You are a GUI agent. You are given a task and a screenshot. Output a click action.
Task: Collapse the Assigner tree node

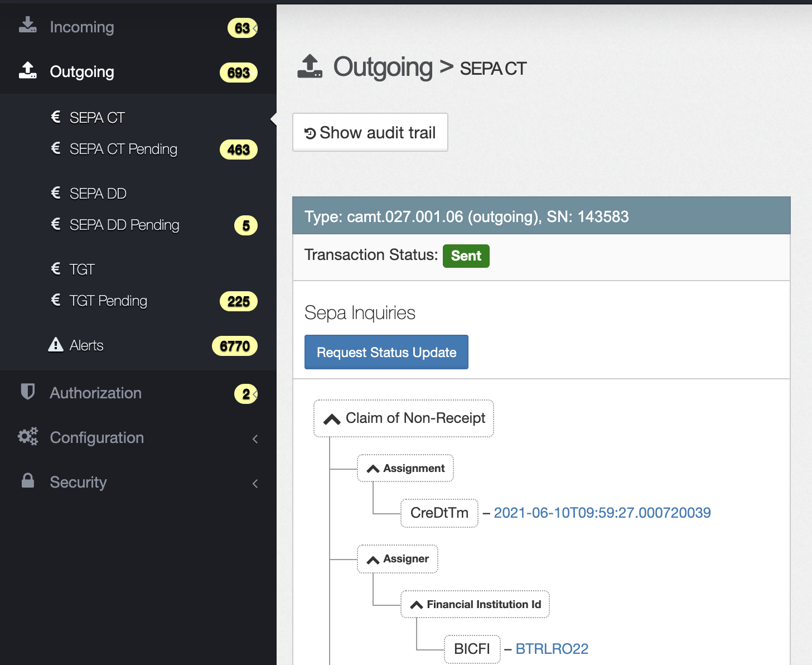click(x=373, y=560)
